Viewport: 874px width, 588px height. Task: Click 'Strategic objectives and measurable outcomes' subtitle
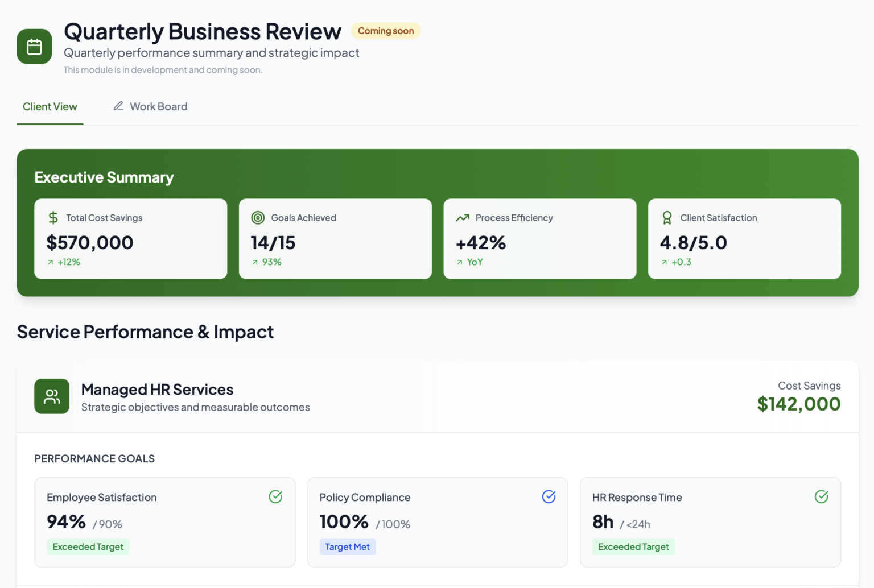click(x=196, y=407)
